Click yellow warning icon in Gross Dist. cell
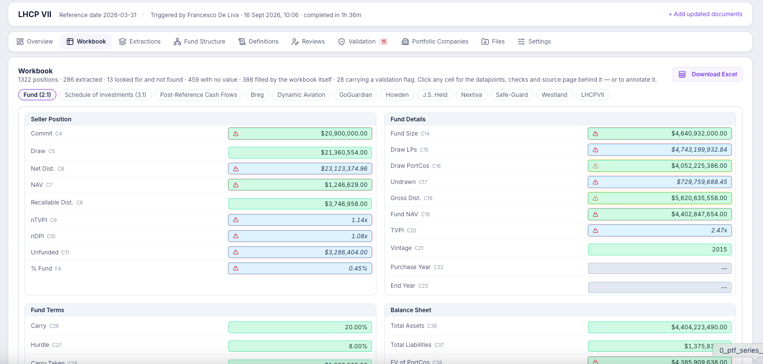763x364 pixels. click(x=595, y=198)
